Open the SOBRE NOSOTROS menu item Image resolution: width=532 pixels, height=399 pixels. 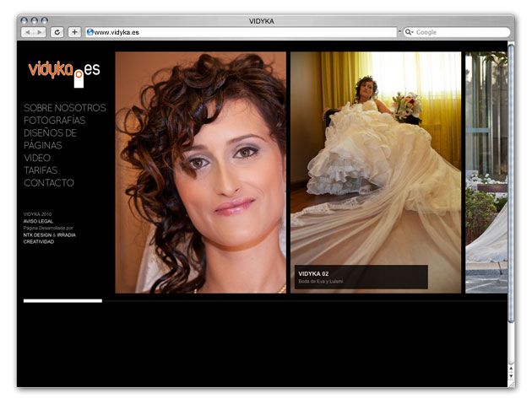pyautogui.click(x=65, y=108)
